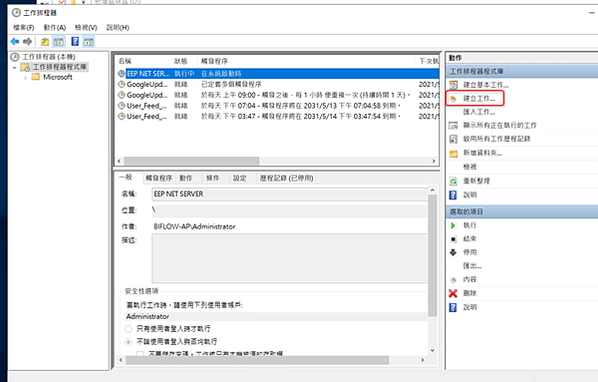Click task list scroll right arrow
This screenshot has height=382, width=598.
tap(434, 161)
